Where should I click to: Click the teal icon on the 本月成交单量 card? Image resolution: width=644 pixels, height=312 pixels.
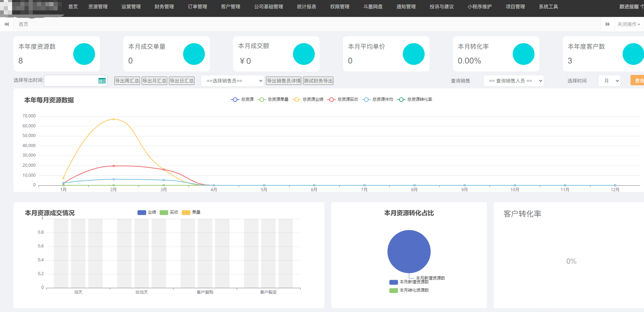[194, 54]
